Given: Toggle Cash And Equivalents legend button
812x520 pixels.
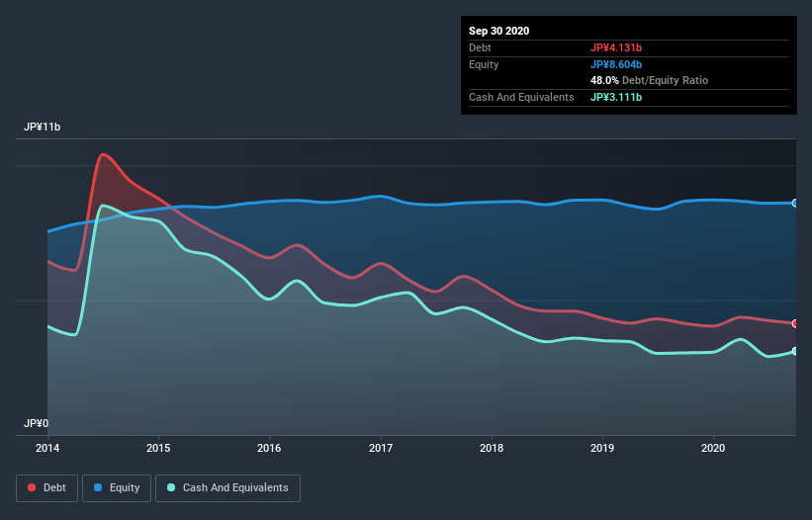Looking at the screenshot, I should [x=227, y=488].
